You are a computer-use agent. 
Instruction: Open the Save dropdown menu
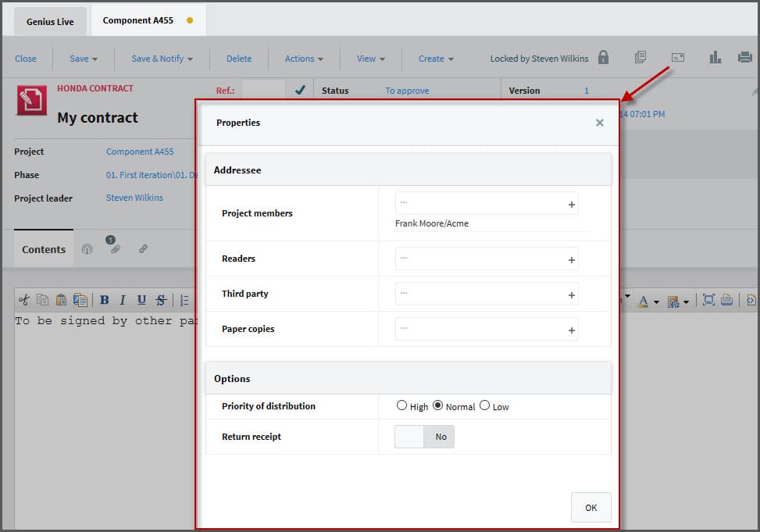(x=84, y=59)
